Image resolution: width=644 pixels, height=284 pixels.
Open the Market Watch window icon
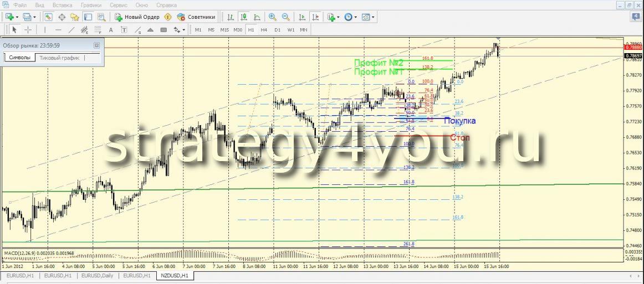(48, 17)
